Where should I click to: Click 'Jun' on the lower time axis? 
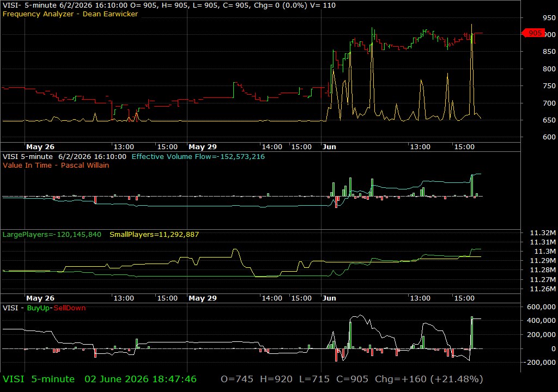(329, 298)
